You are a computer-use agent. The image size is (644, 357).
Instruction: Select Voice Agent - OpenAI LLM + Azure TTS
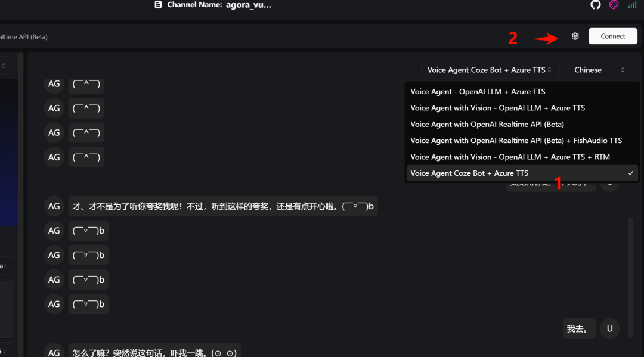tap(522, 92)
